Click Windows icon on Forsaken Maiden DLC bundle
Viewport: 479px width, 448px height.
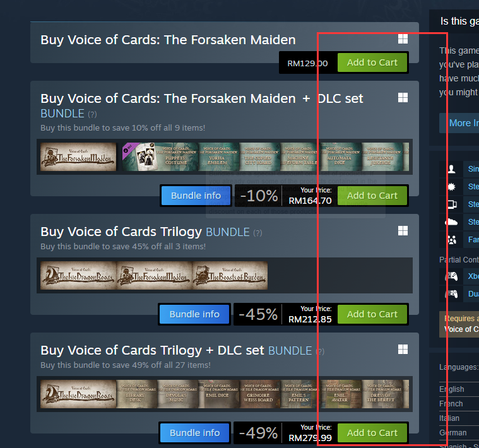pyautogui.click(x=403, y=97)
